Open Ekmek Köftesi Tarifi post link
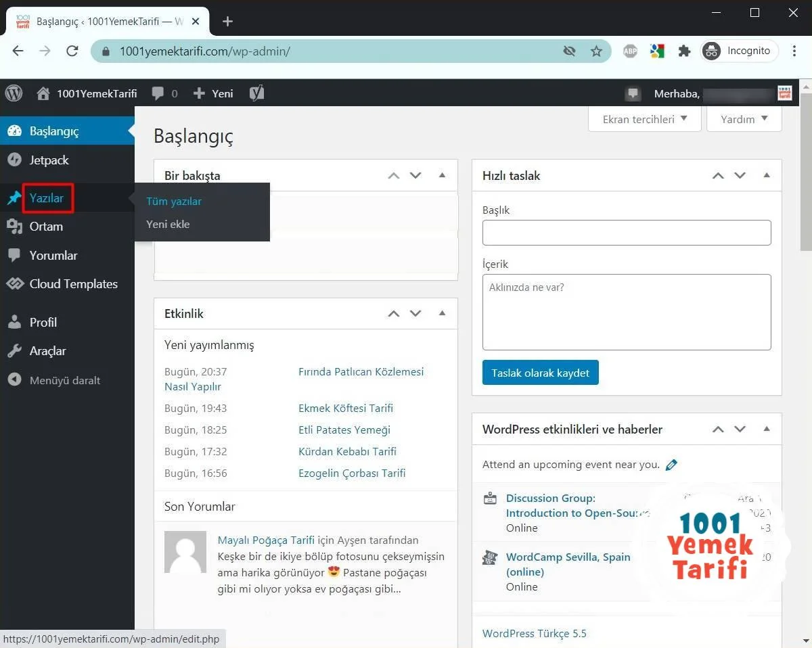812x648 pixels. click(x=346, y=409)
